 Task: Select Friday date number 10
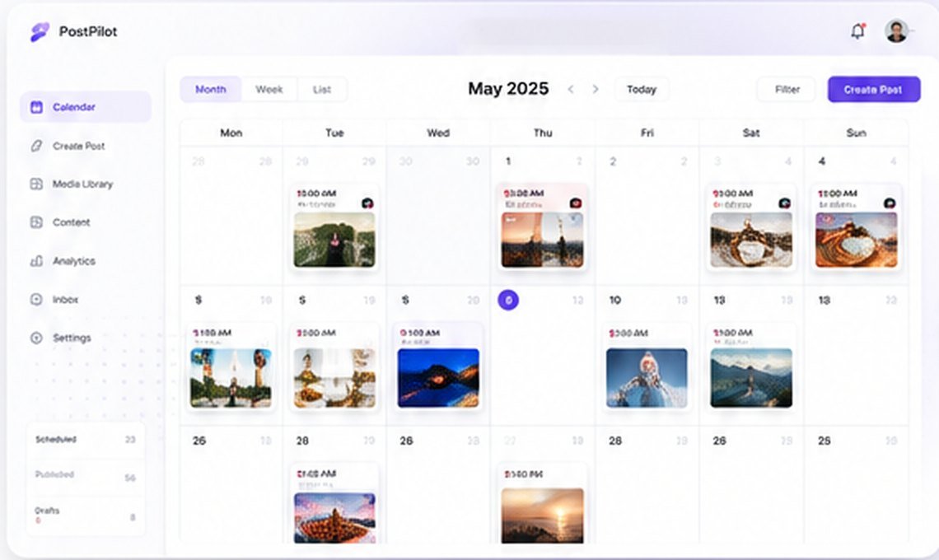click(x=615, y=300)
